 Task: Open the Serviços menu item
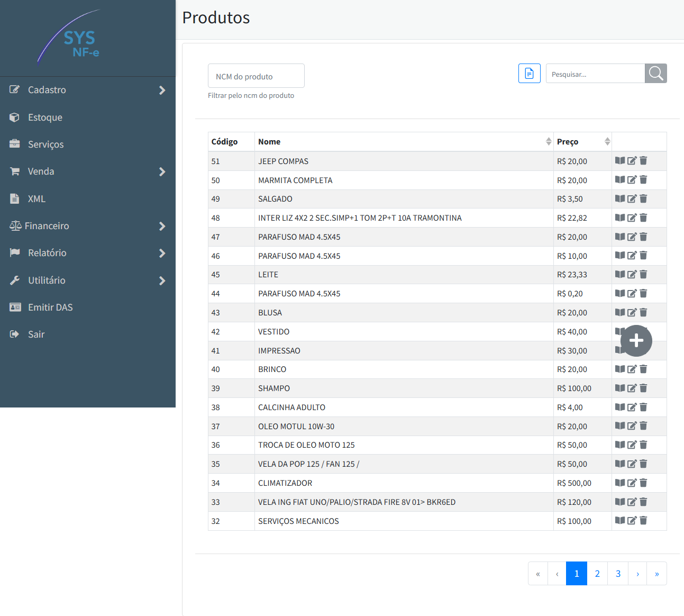coord(88,144)
